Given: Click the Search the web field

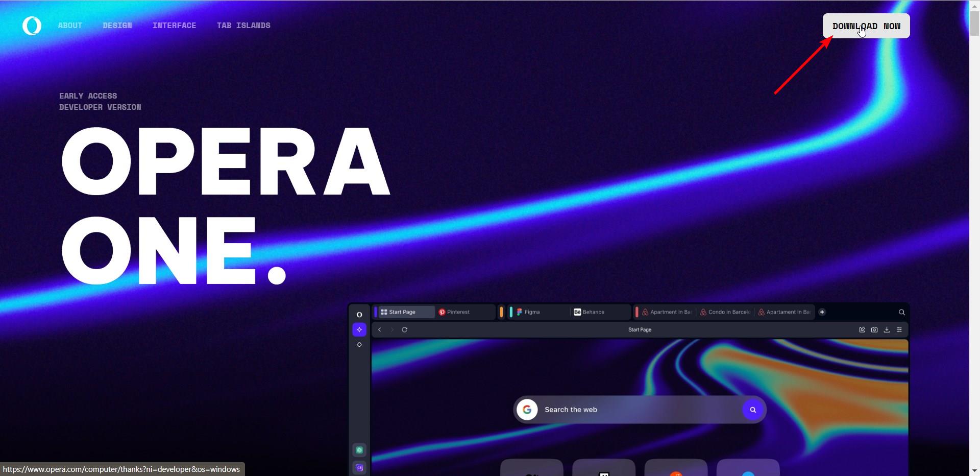Looking at the screenshot, I should click(640, 410).
